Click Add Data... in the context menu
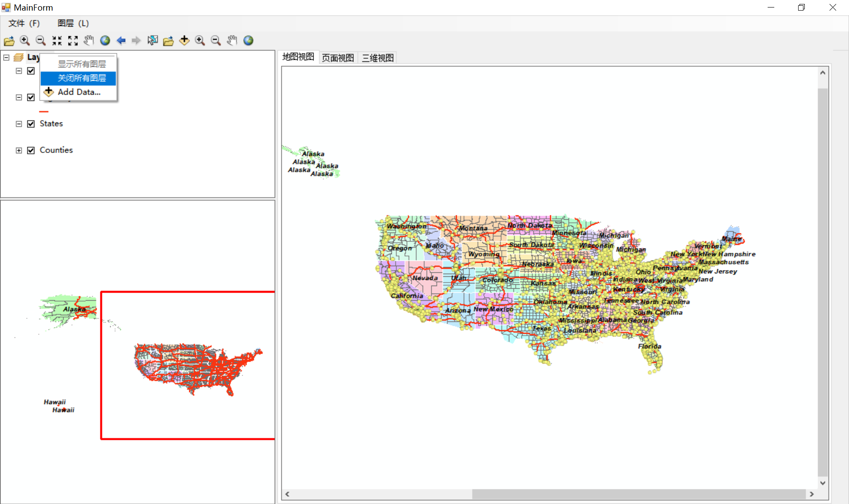 point(79,92)
